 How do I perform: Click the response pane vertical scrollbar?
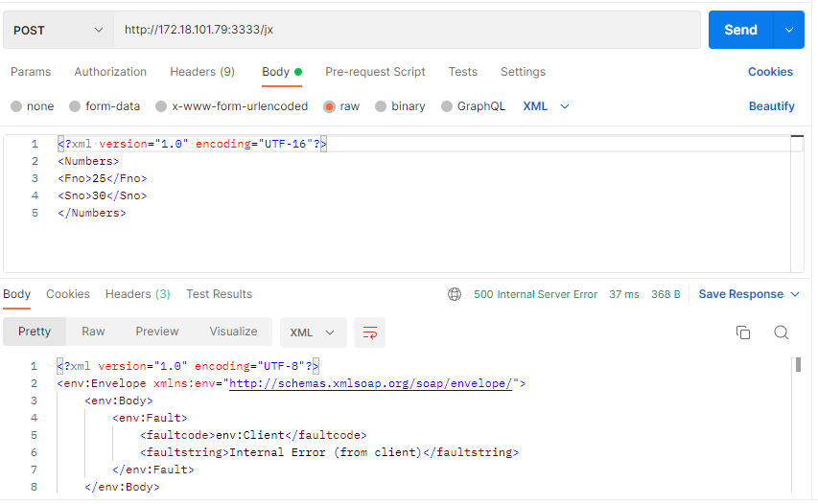798,365
